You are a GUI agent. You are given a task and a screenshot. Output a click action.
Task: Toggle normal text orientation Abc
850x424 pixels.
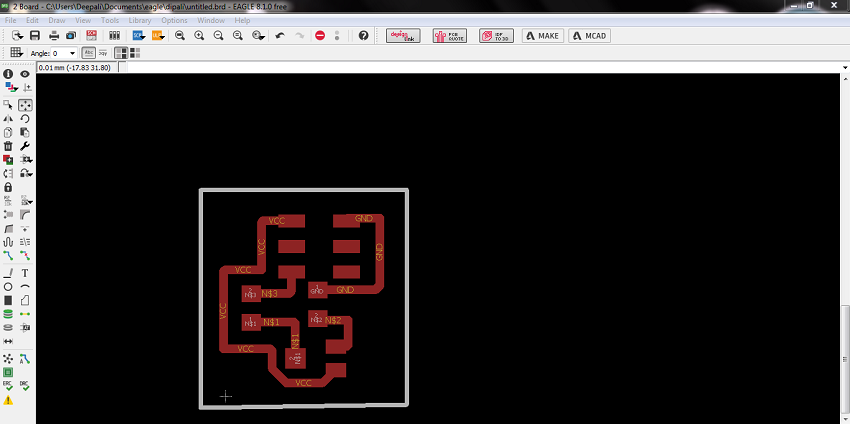click(88, 53)
